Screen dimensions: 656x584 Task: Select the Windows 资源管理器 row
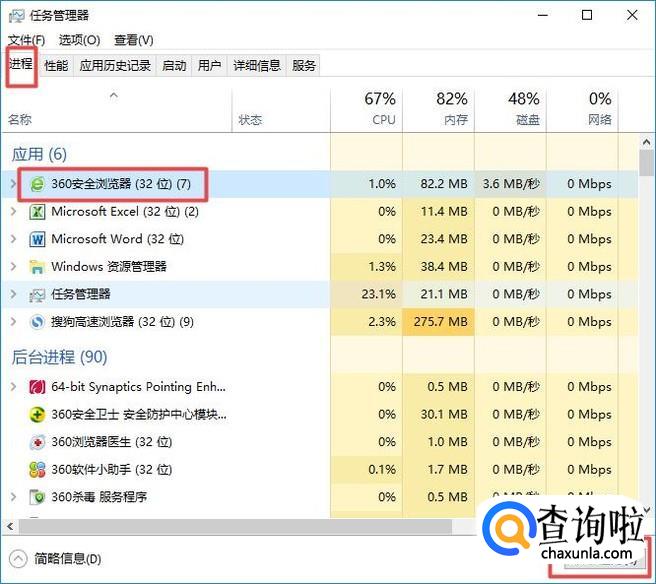(320, 267)
